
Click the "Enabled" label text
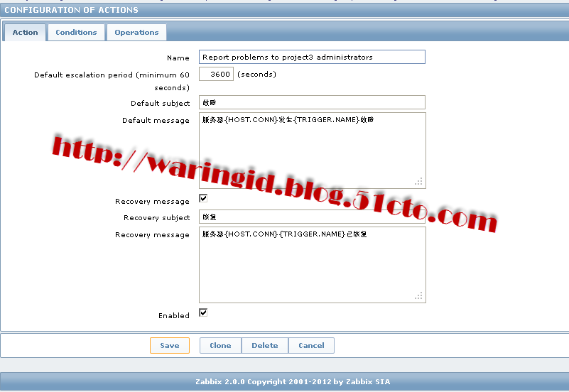click(x=174, y=315)
